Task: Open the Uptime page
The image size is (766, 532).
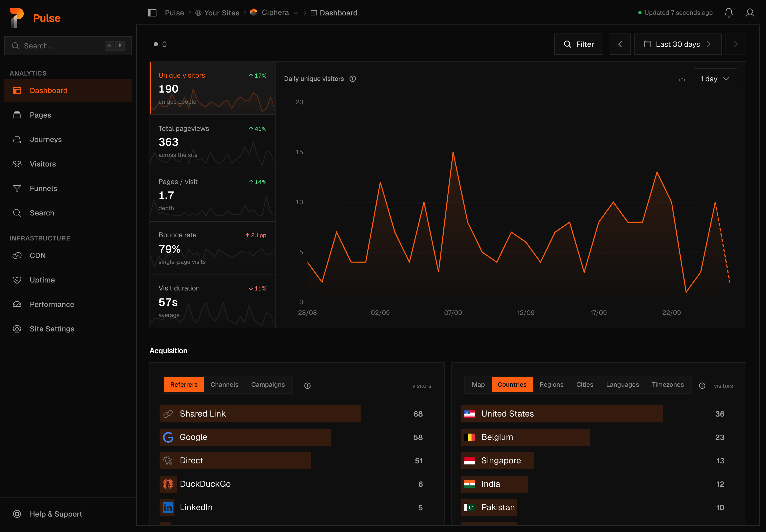Action: pos(68,280)
